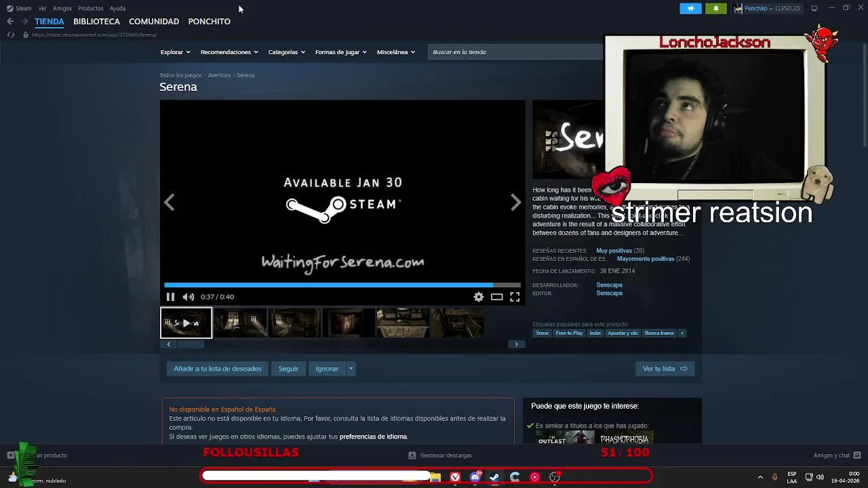Mute the trailer volume

point(189,297)
